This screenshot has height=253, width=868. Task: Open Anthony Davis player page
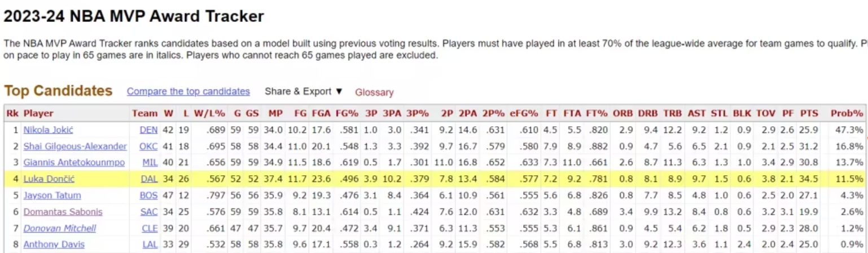[54, 245]
